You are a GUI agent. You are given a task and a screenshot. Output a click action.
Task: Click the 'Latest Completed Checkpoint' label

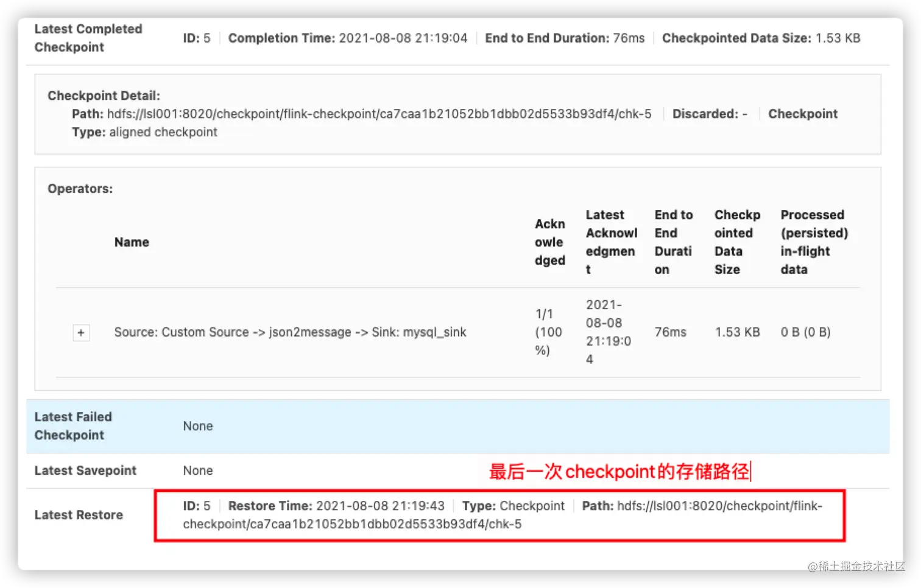pos(88,38)
